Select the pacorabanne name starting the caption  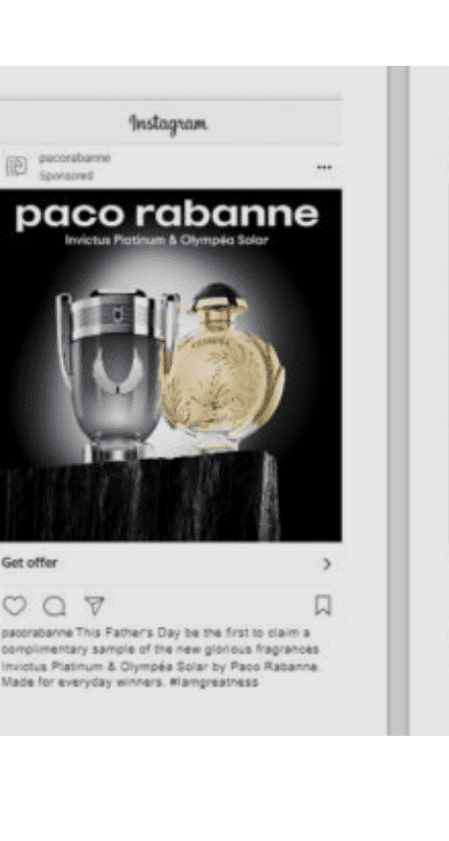(38, 633)
